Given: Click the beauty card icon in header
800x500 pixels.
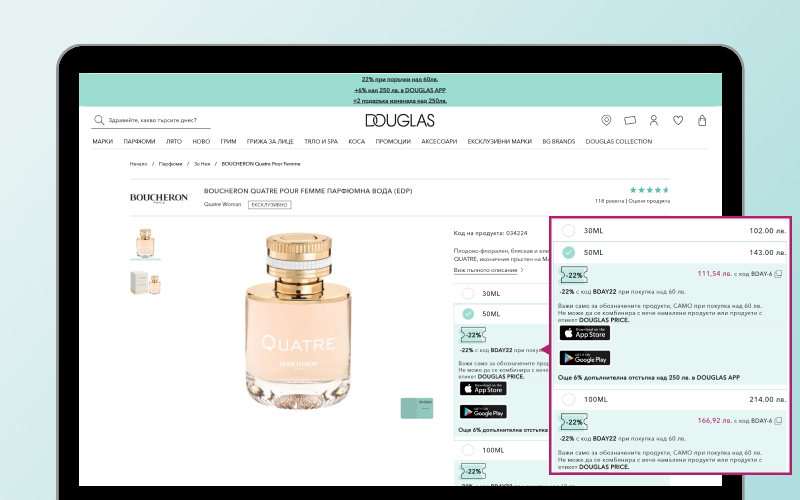Looking at the screenshot, I should point(630,120).
